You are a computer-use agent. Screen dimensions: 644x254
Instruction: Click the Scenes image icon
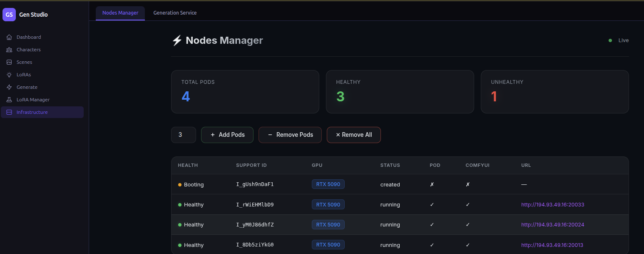[9, 62]
